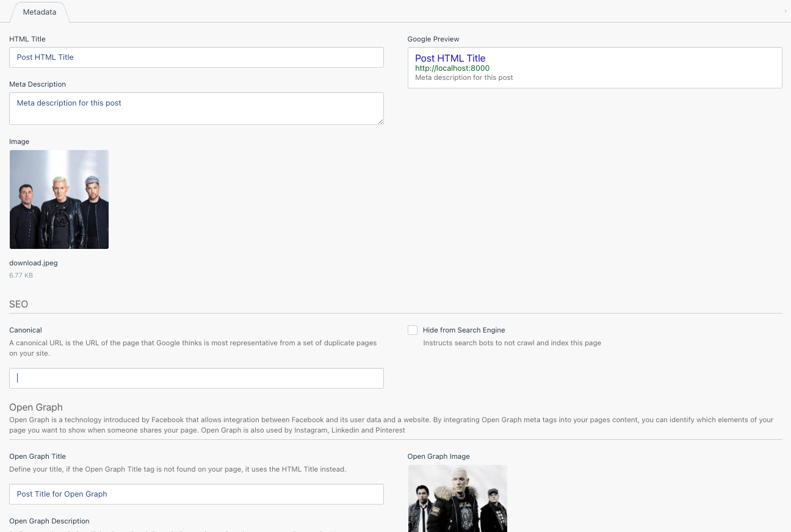Open "Post HTML Title" in the Google Preview
This screenshot has height=532, width=791.
point(450,58)
